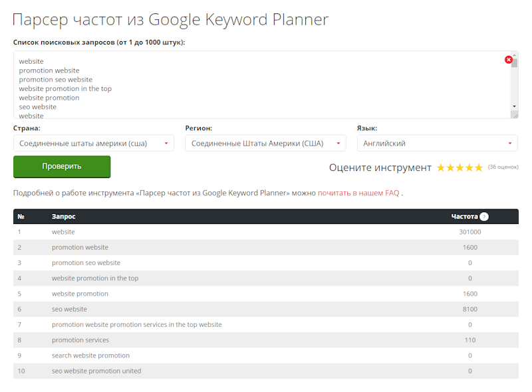The width and height of the screenshot is (532, 392).
Task: Click frequency value 8100
Action: click(x=470, y=309)
